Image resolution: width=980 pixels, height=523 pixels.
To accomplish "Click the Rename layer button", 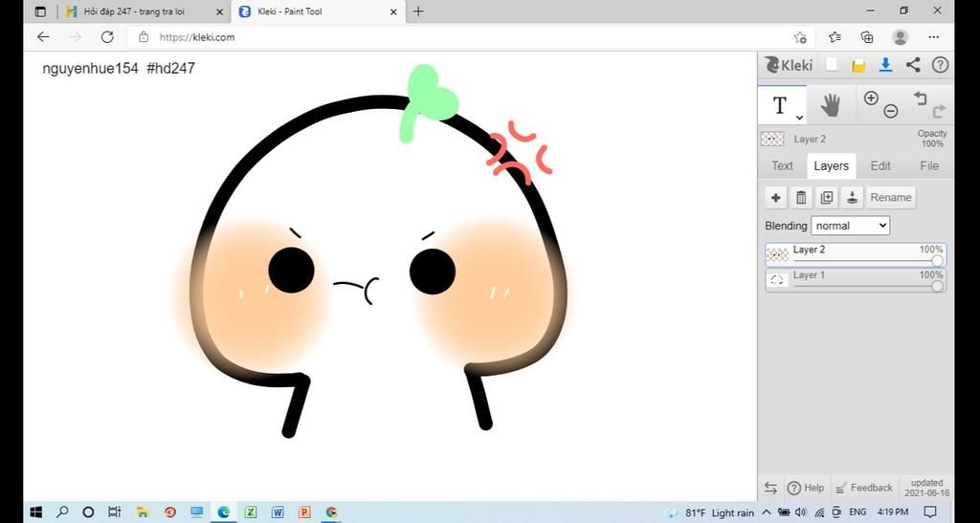I will (x=891, y=198).
